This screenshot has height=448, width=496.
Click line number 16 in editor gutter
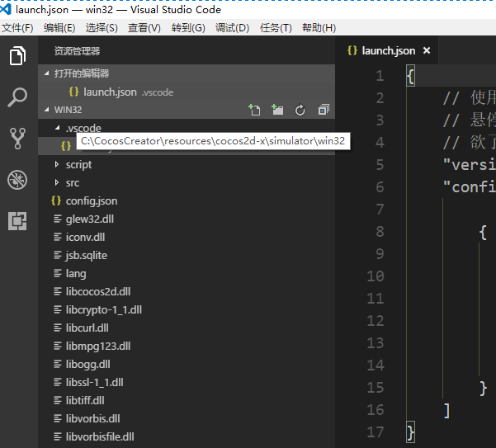point(376,410)
